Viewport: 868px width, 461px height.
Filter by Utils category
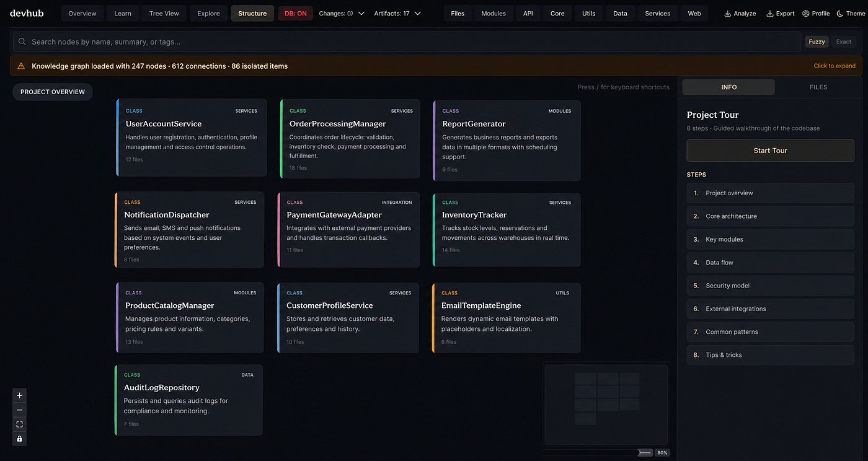(589, 13)
